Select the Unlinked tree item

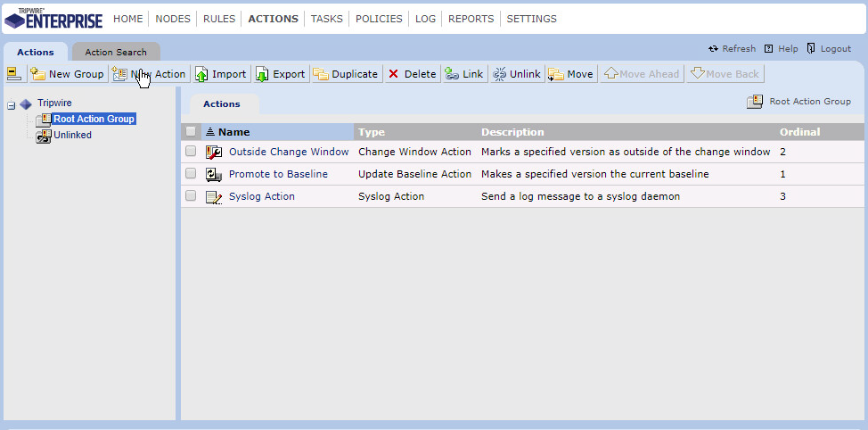[71, 136]
